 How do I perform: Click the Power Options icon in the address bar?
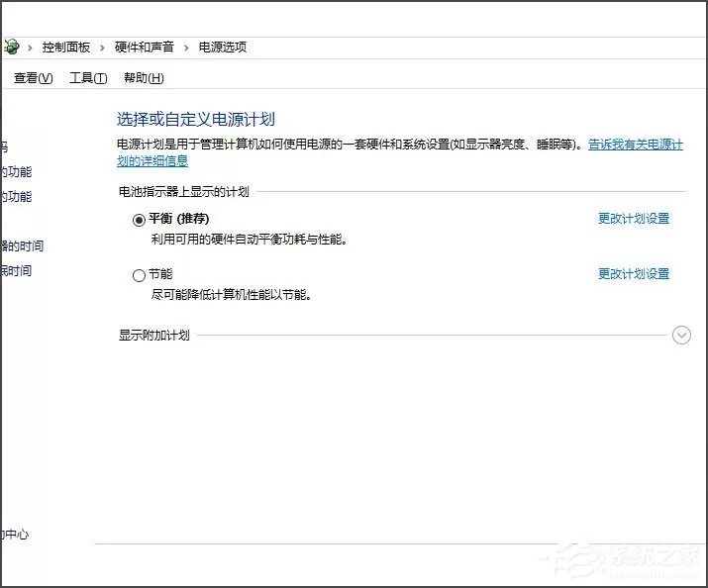coord(11,47)
